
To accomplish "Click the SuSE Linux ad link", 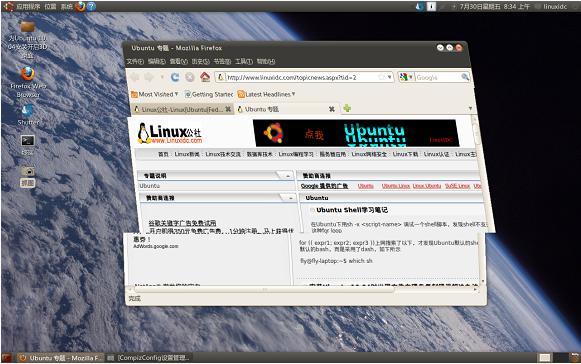I will pyautogui.click(x=457, y=186).
